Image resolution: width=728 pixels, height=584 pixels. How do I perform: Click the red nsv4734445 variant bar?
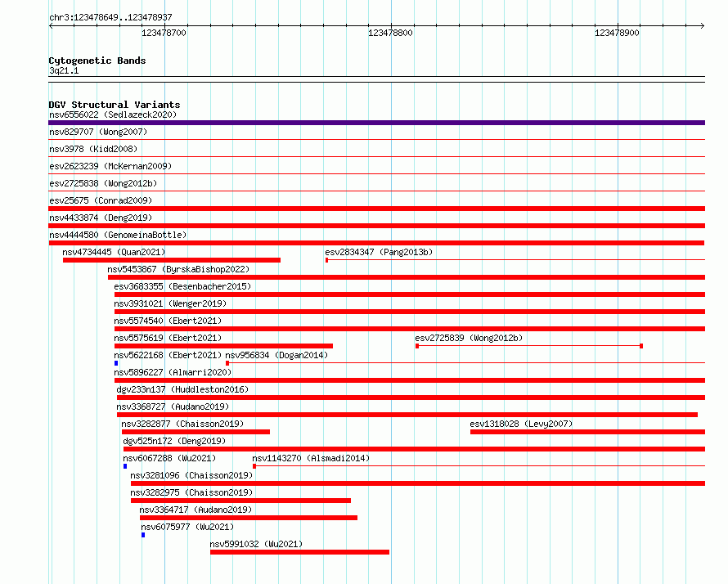[172, 260]
